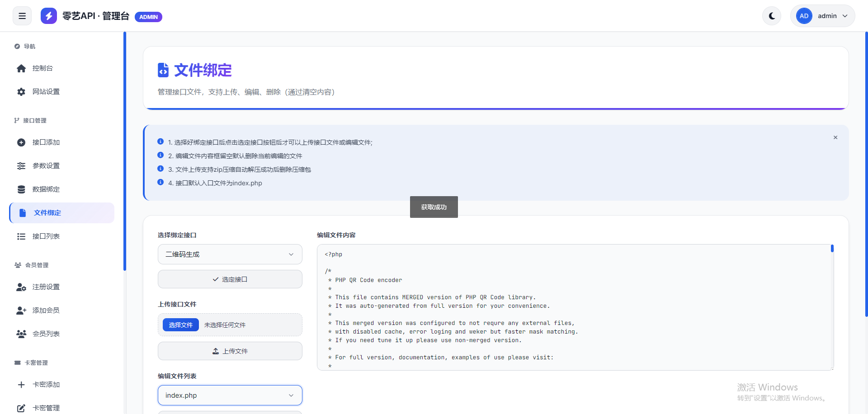This screenshot has height=414, width=868.
Task: Click the add-user icon for 添加会员
Action: point(21,310)
